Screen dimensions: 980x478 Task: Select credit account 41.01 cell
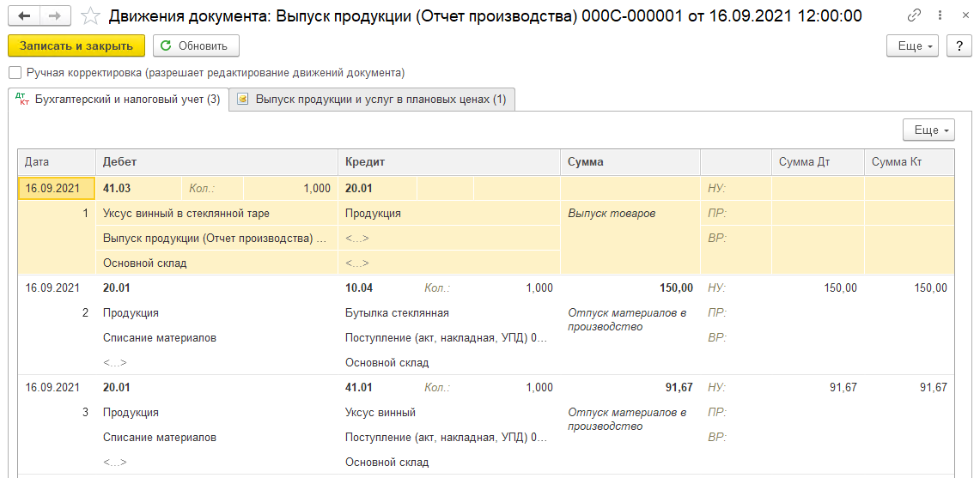378,387
